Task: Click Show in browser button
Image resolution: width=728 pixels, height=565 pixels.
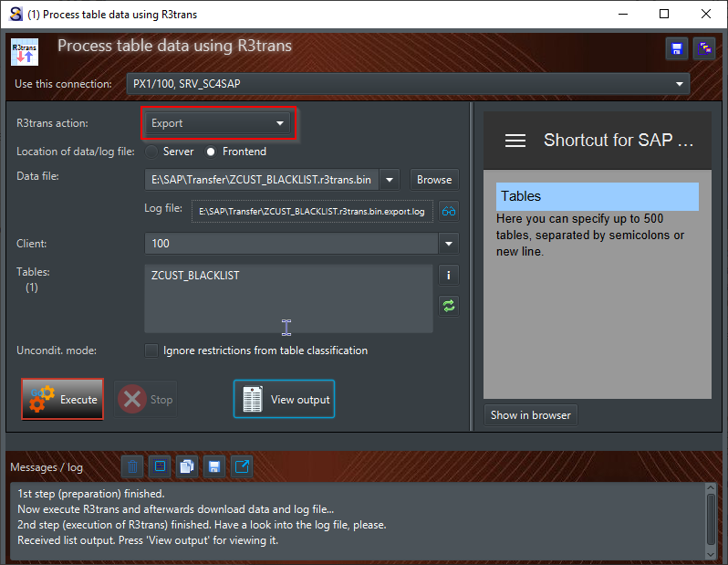Action: [x=530, y=414]
